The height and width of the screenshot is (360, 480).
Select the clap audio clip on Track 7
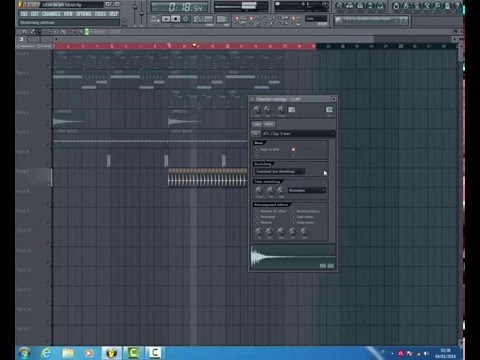pyautogui.click(x=207, y=178)
